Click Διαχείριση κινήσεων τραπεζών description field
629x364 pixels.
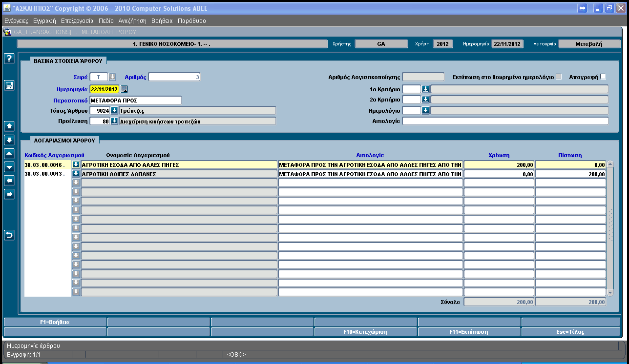(197, 121)
